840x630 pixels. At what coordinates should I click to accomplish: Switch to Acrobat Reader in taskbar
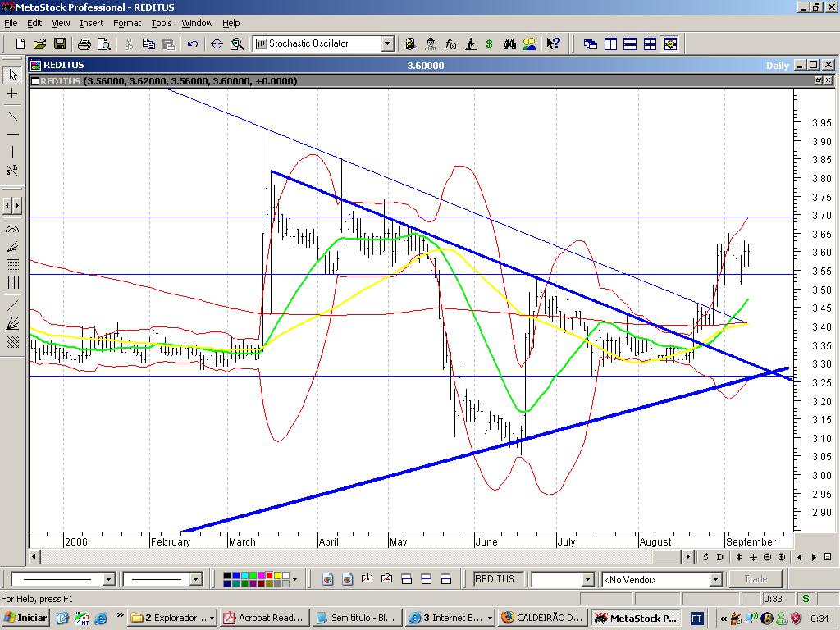pos(262,618)
